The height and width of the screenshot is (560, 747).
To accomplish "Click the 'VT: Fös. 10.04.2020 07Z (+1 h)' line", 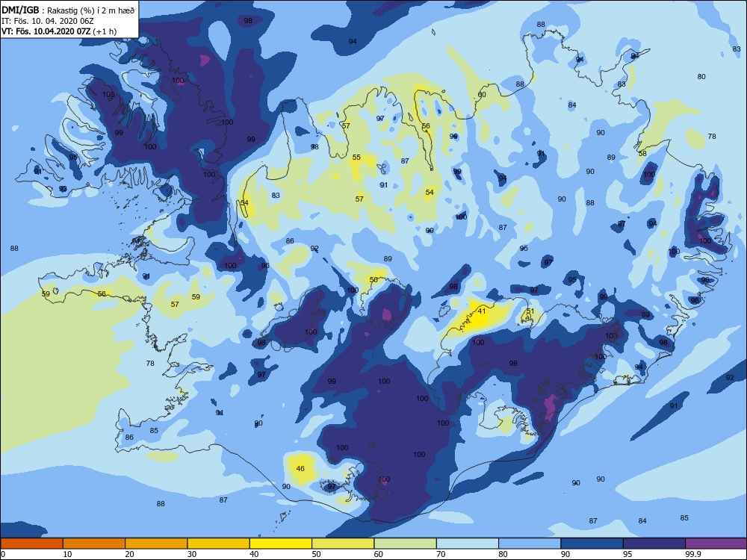I will 58,31.
